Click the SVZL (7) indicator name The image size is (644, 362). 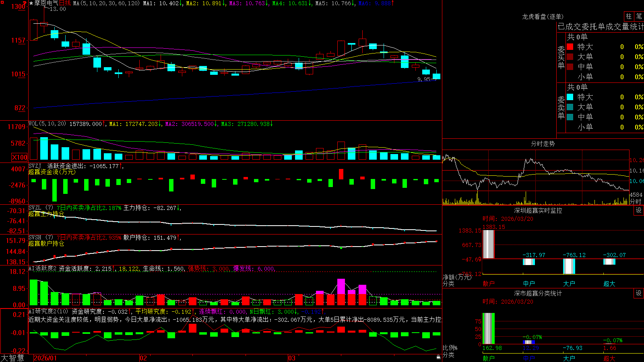[x=41, y=208]
